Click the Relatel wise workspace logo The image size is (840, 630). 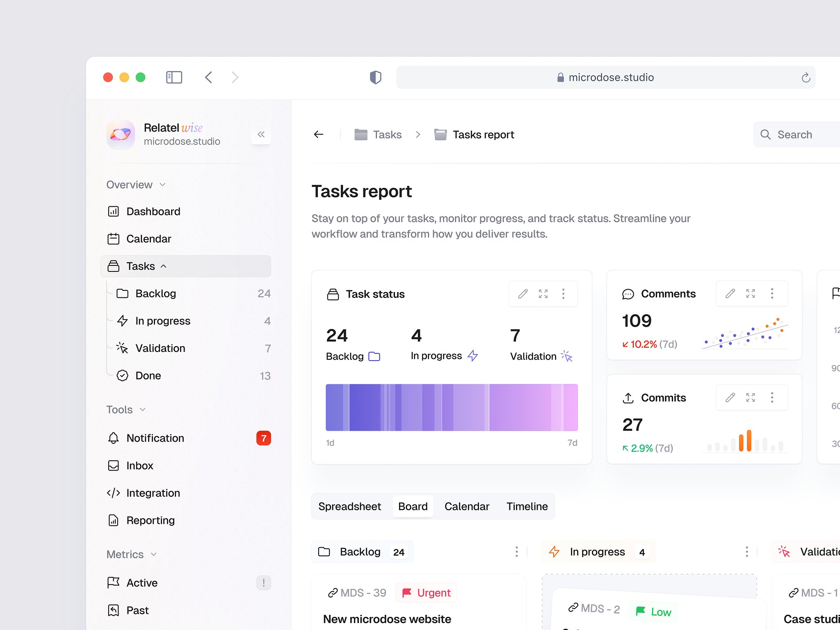(x=121, y=134)
